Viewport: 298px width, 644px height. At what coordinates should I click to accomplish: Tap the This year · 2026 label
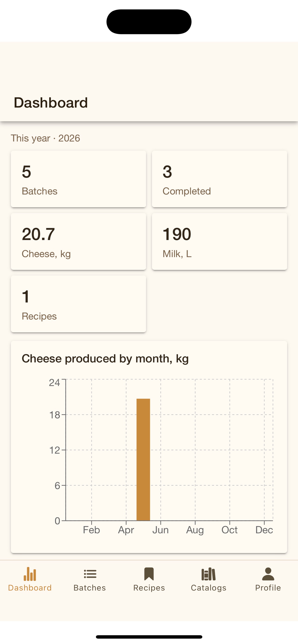tap(45, 138)
